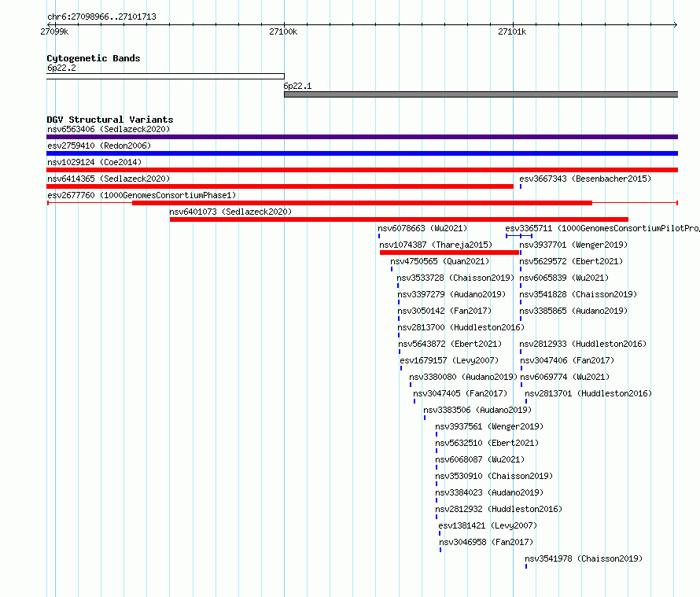The width and height of the screenshot is (700, 597).
Task: Click the 27100k ruler tick label
Action: 283,31
